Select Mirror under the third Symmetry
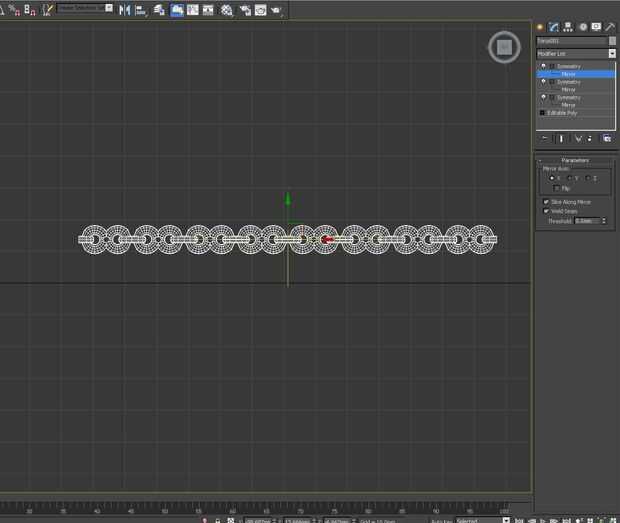The height and width of the screenshot is (523, 620). (x=568, y=105)
